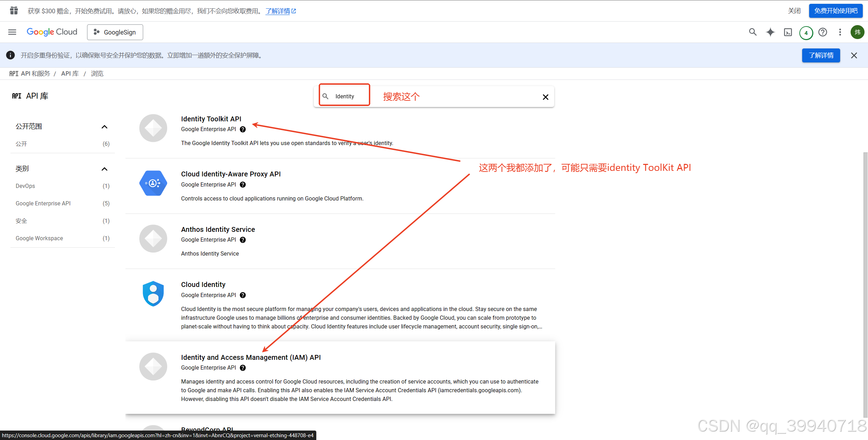Open the hamburger navigation menu
The width and height of the screenshot is (868, 440).
[x=12, y=32]
